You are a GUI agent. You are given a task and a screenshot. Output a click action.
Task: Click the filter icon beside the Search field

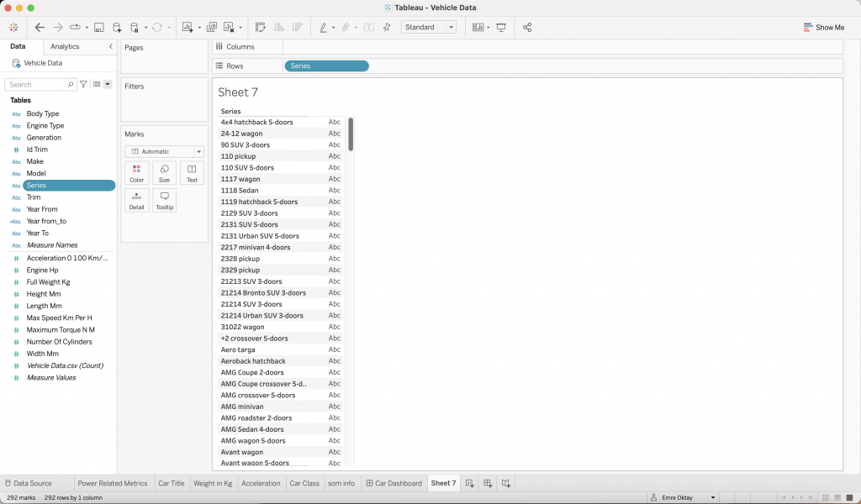click(83, 85)
